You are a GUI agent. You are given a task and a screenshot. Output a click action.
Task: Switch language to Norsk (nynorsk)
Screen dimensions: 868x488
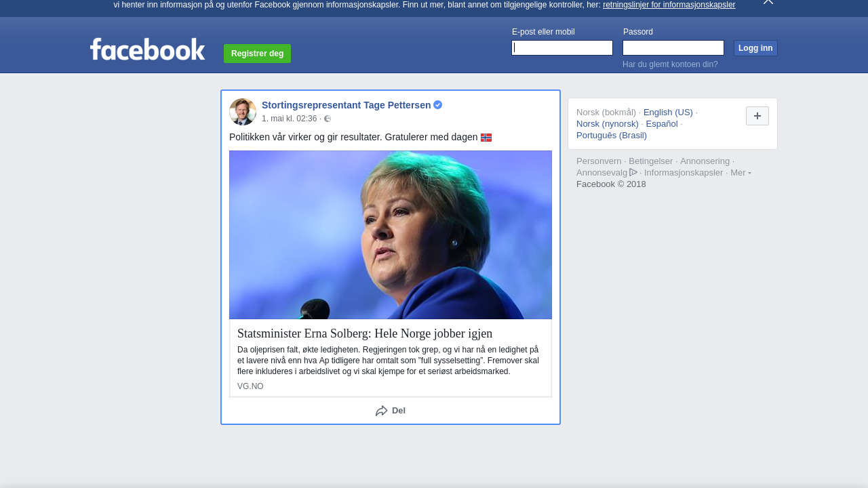pos(608,124)
